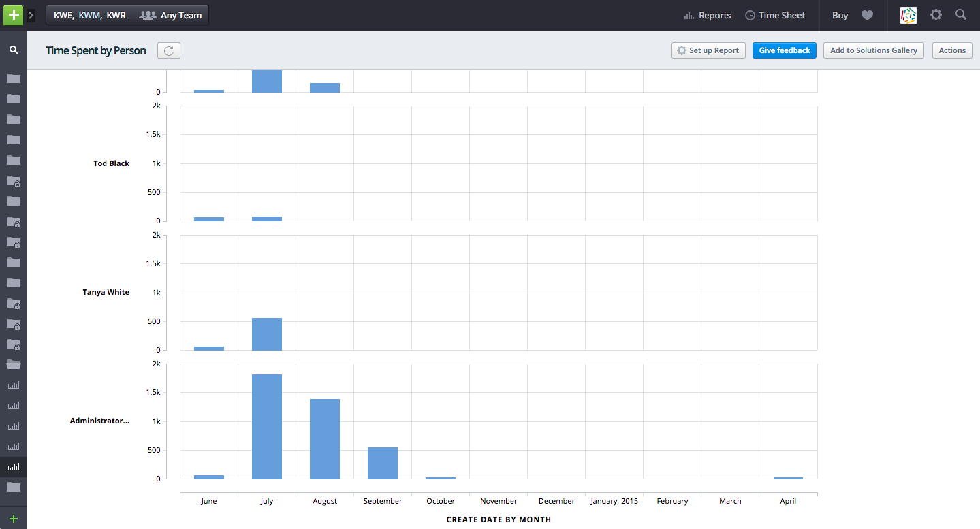Click the tall July bar in Administrator's chart
Viewport: 980px width, 529px height.
[266, 426]
